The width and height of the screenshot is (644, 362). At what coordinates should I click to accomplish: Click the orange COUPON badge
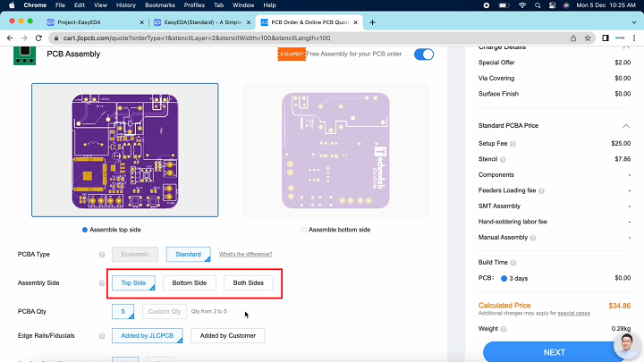click(x=292, y=55)
